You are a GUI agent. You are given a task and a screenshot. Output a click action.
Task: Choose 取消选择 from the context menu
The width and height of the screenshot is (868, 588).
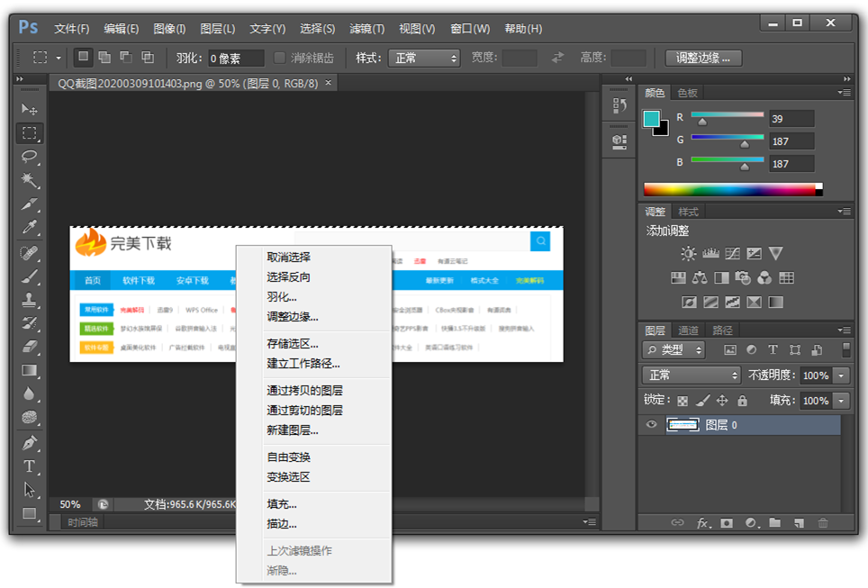click(288, 258)
